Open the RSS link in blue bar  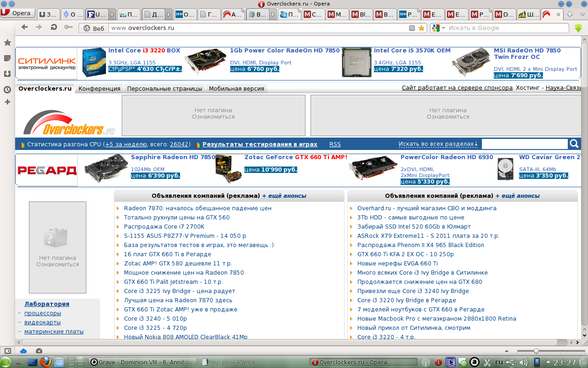(x=335, y=144)
